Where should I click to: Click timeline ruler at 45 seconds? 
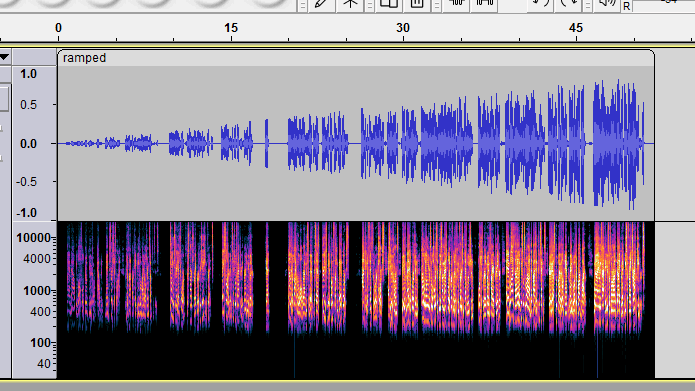click(x=576, y=28)
